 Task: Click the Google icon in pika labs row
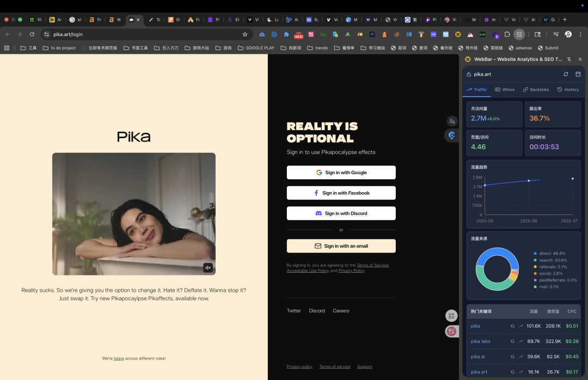(x=513, y=341)
